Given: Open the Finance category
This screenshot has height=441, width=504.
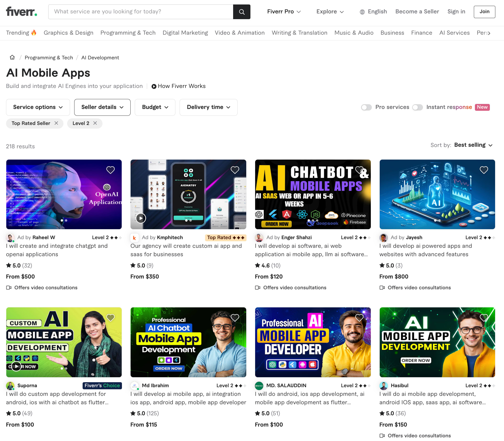Looking at the screenshot, I should [x=422, y=33].
